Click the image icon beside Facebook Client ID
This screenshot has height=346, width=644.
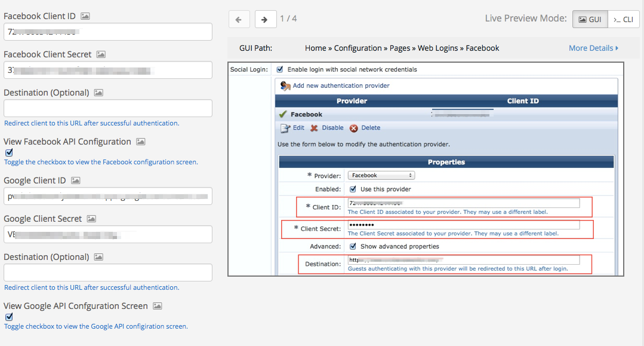[85, 16]
